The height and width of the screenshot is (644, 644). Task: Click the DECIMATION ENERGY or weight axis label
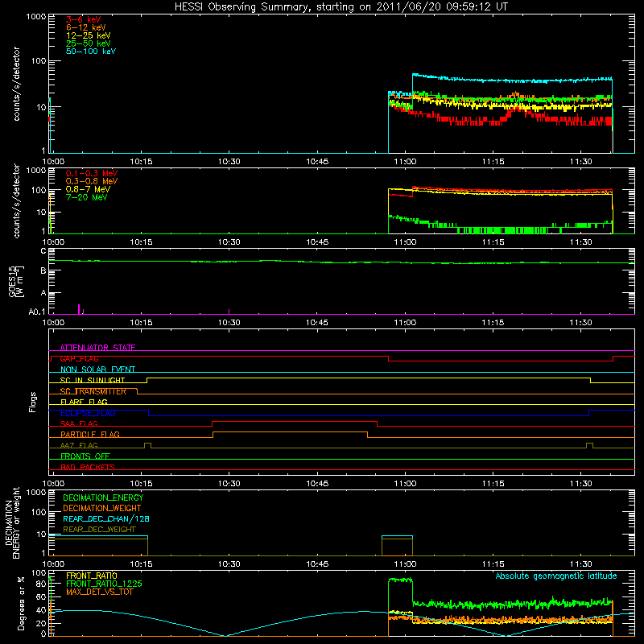[13, 522]
